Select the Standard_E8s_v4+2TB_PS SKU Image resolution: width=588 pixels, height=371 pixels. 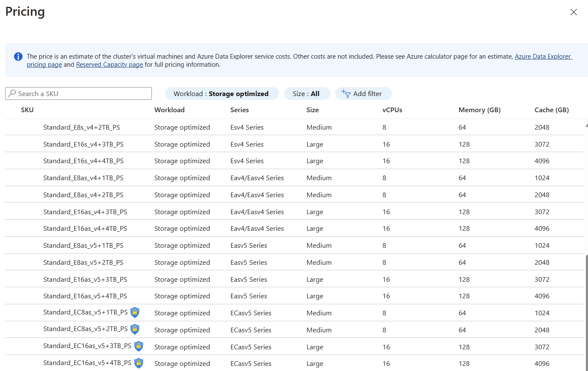(x=82, y=127)
